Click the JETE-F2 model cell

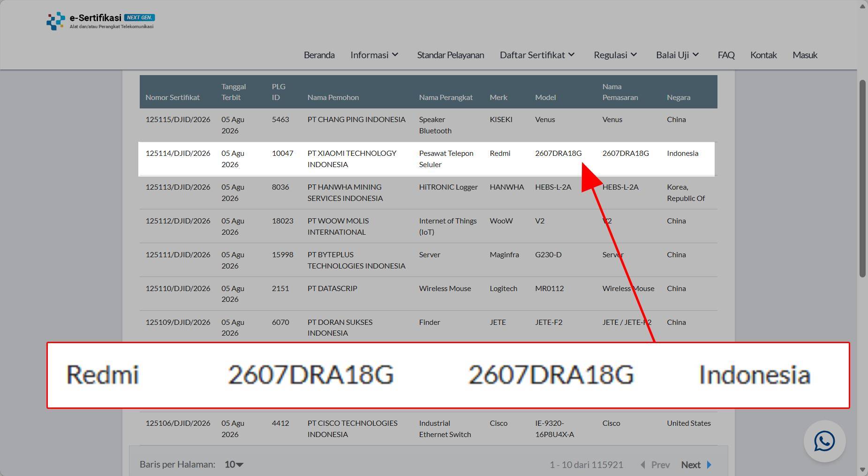pyautogui.click(x=549, y=322)
